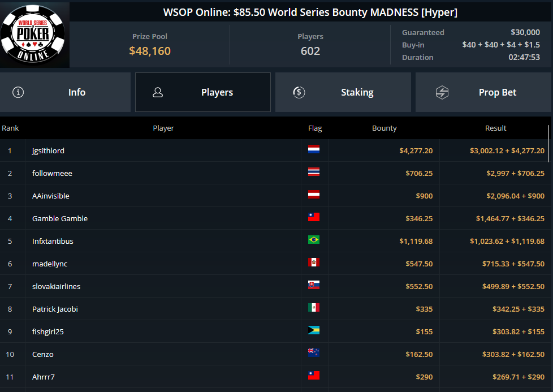Click the result $269.71 + $290
The height and width of the screenshot is (392, 553).
[x=519, y=377]
